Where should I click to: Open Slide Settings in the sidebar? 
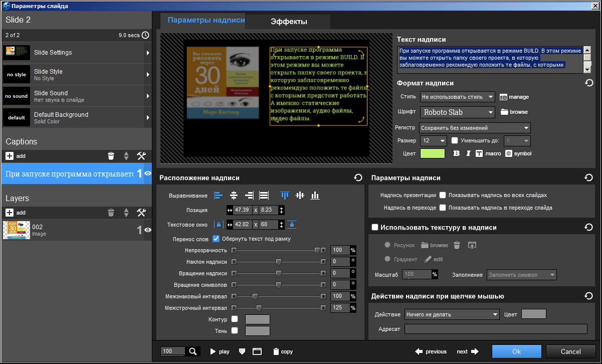tap(76, 53)
